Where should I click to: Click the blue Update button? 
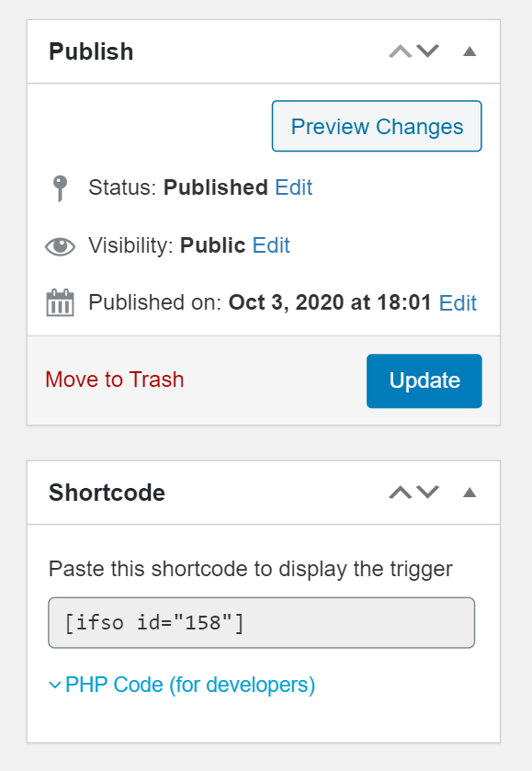(x=424, y=381)
